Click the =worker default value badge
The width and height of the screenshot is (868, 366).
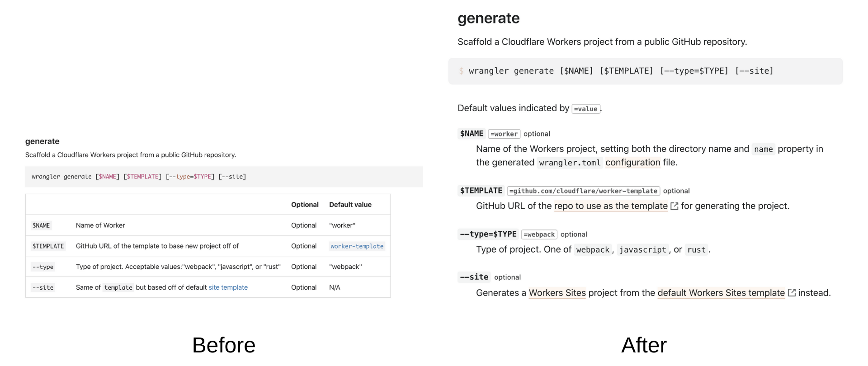pyautogui.click(x=504, y=134)
